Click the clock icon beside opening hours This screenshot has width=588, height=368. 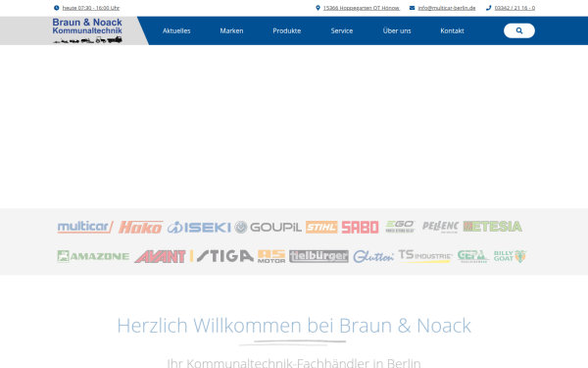[57, 8]
